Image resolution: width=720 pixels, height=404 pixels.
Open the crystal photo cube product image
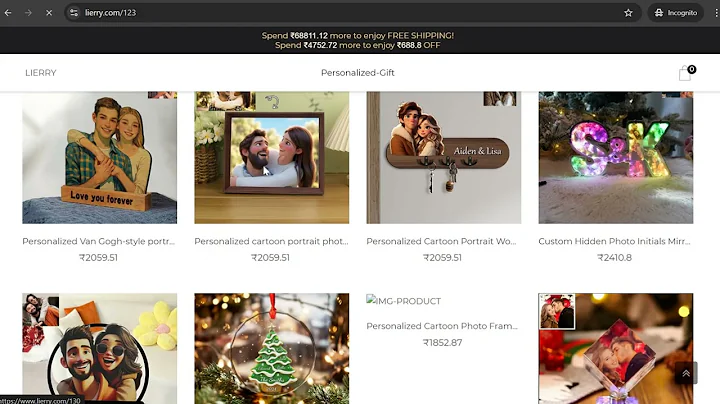click(x=616, y=348)
